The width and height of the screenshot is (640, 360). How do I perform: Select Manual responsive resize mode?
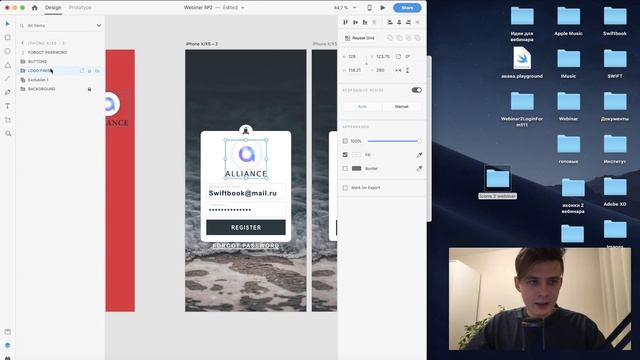[401, 106]
